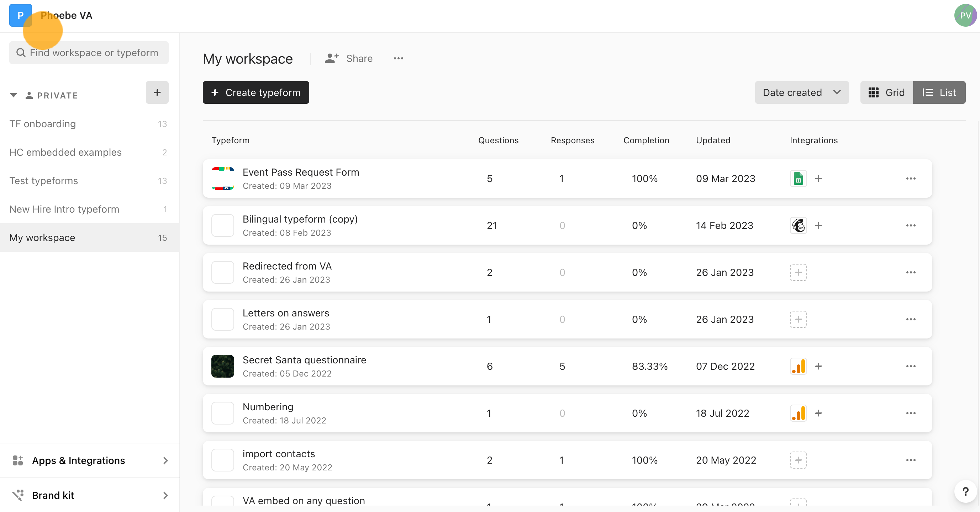Viewport: 980px width, 512px height.
Task: Open options menu for Bilingual typeform (copy)
Action: [x=910, y=225]
